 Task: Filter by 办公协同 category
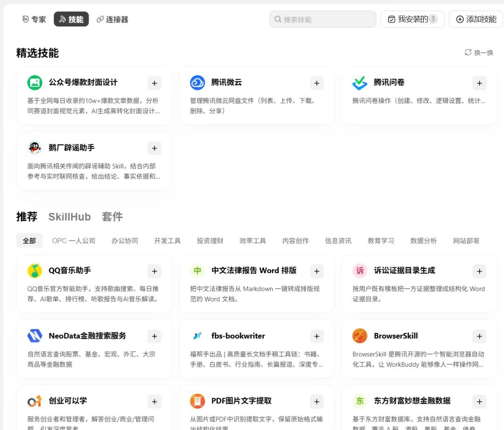(x=125, y=240)
